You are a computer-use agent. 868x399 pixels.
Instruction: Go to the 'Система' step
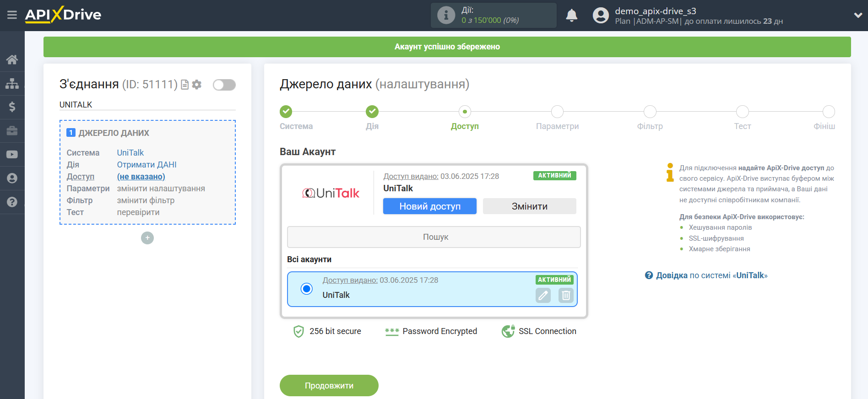(x=286, y=112)
